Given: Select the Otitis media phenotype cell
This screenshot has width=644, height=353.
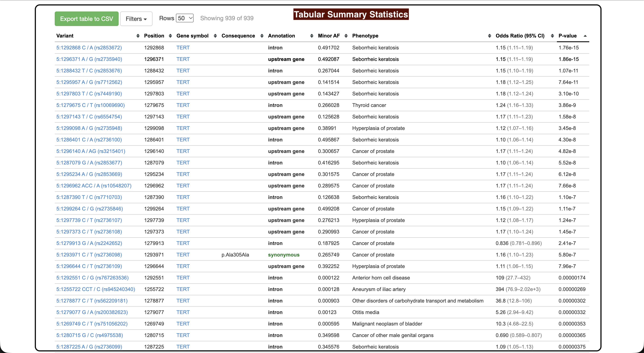Looking at the screenshot, I should [x=365, y=312].
